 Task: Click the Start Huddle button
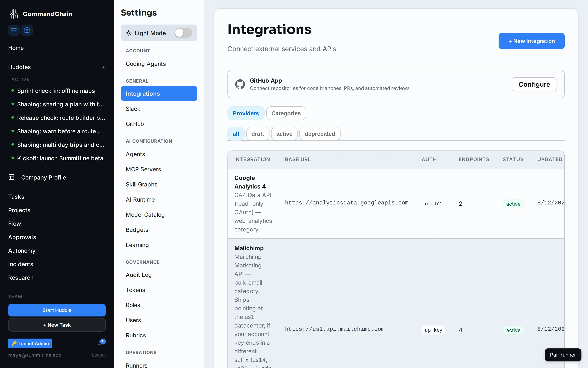pyautogui.click(x=57, y=310)
